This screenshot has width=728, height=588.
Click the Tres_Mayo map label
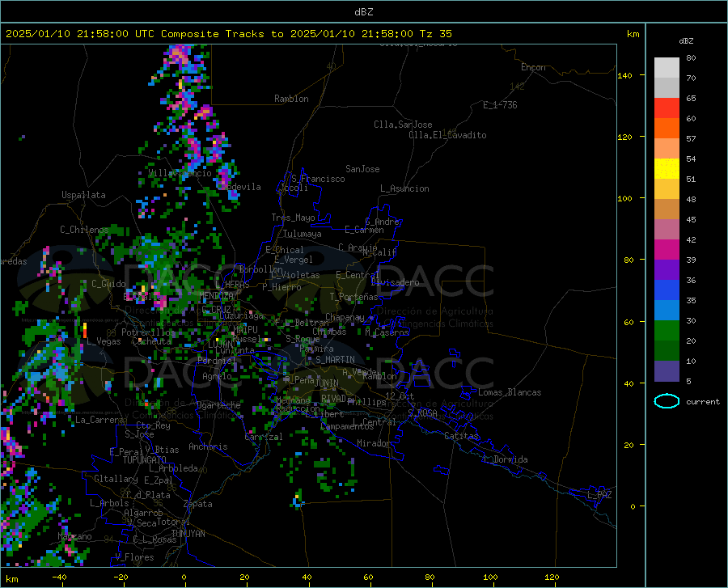tap(293, 218)
